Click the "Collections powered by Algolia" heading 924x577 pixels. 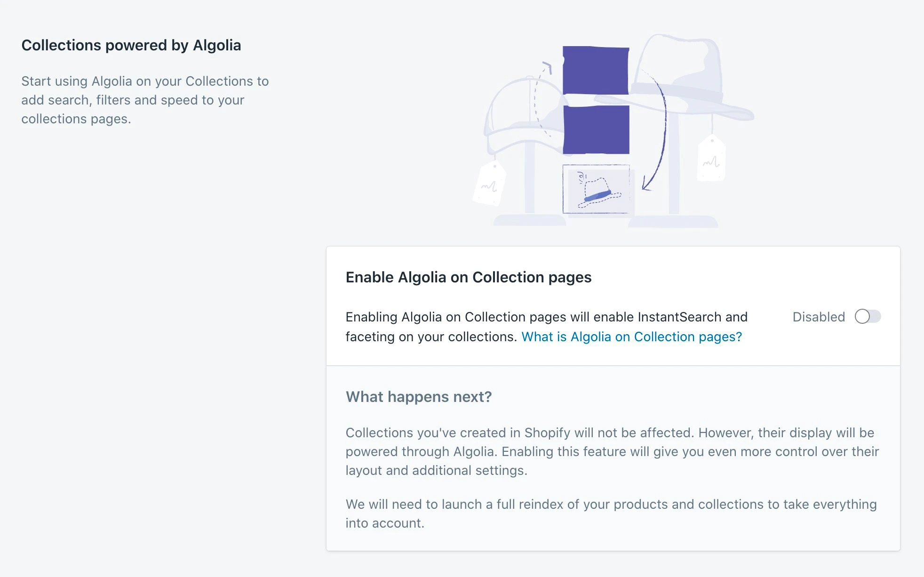coord(131,45)
